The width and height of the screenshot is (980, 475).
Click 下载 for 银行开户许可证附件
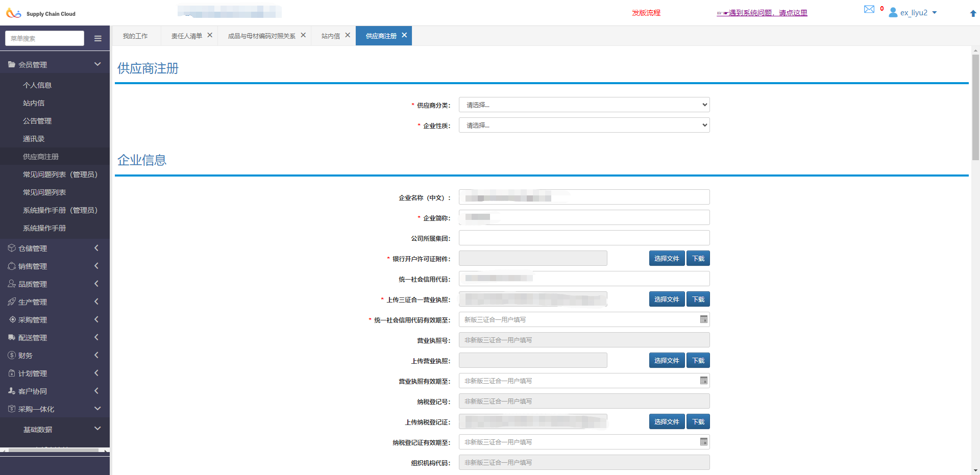tap(698, 258)
